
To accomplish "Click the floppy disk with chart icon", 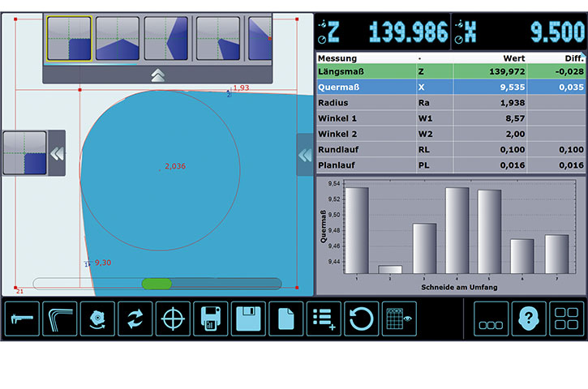I will coord(211,319).
